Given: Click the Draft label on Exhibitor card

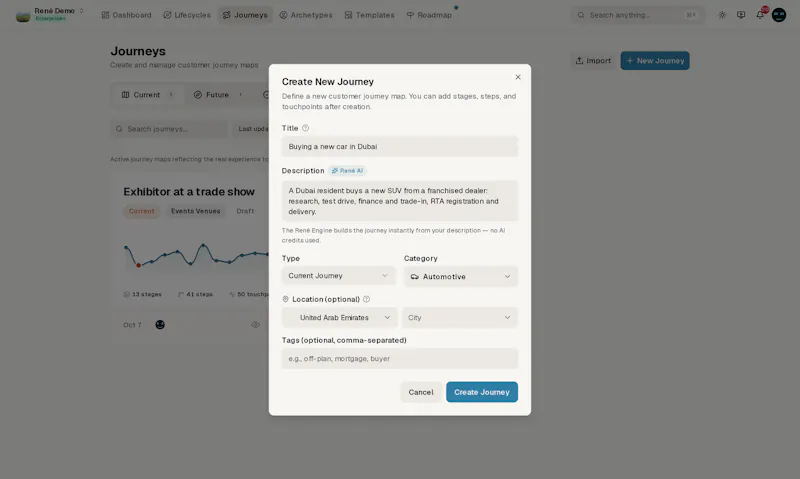Looking at the screenshot, I should tap(245, 211).
